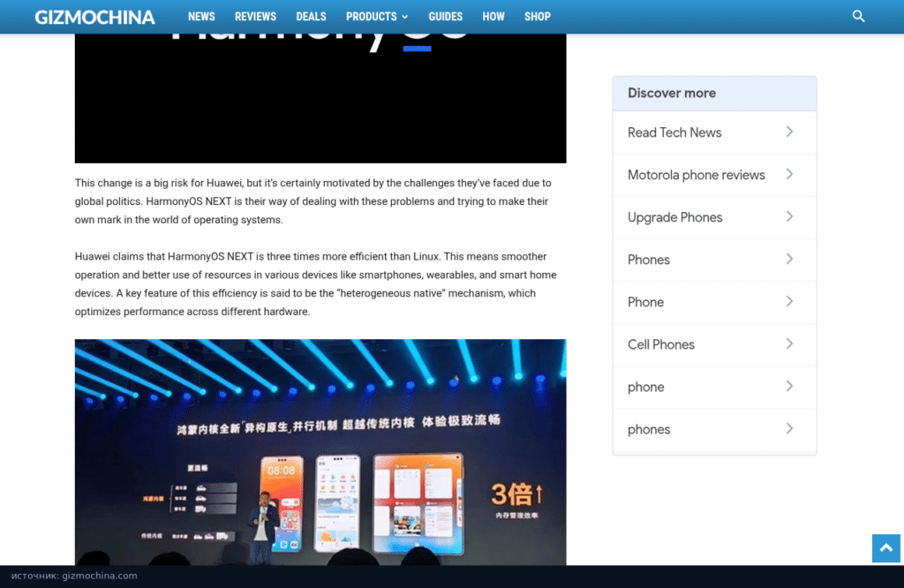Open the Read Tech News link
This screenshot has width=904, height=588.
pos(714,132)
